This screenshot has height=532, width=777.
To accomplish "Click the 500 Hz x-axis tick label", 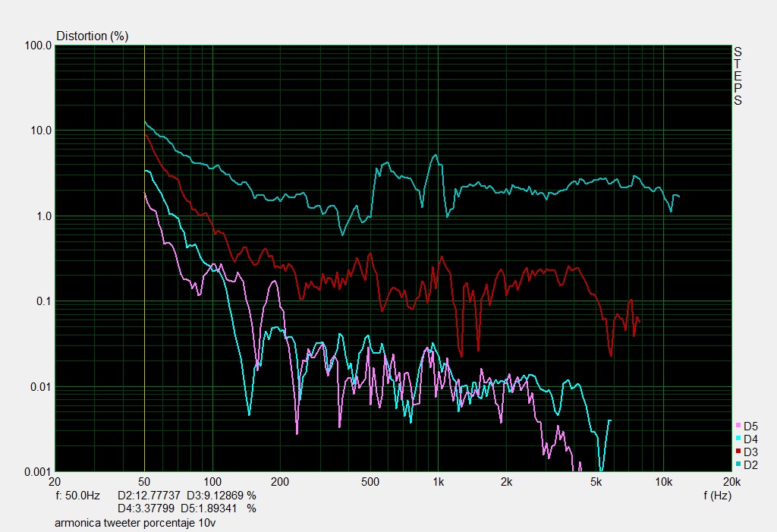I will tap(370, 482).
